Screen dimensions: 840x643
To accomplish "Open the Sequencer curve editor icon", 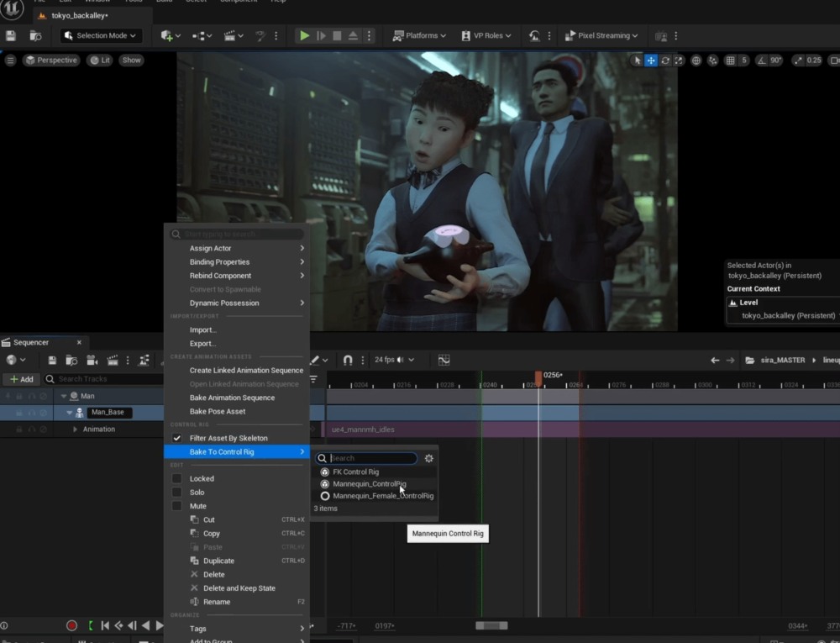I will click(x=444, y=360).
